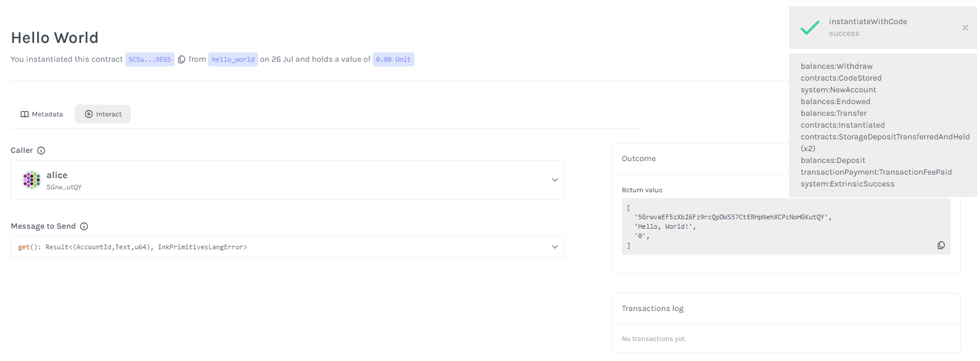Click the Interact play icon
The height and width of the screenshot is (361, 980).
(x=89, y=114)
